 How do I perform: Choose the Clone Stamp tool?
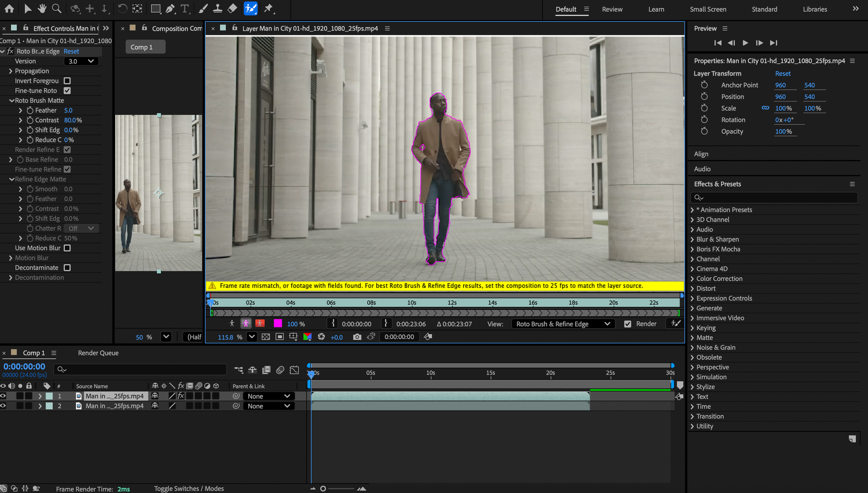[x=217, y=8]
